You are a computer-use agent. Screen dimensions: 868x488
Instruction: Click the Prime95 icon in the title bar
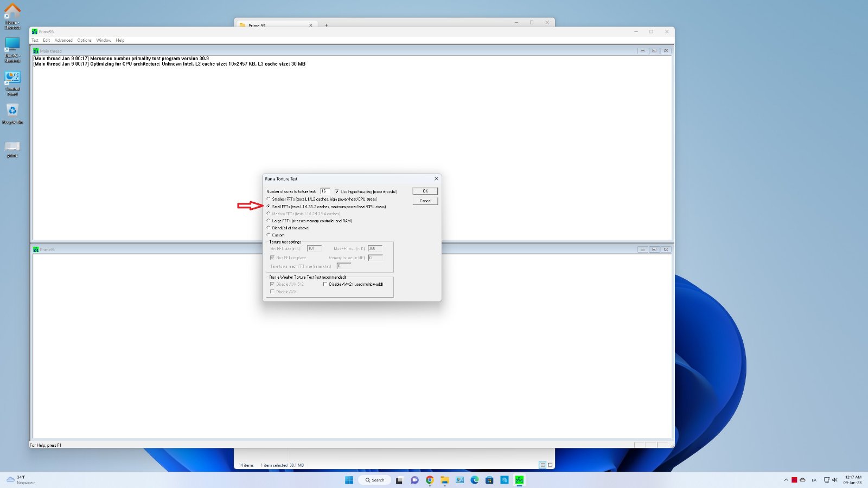(35, 31)
